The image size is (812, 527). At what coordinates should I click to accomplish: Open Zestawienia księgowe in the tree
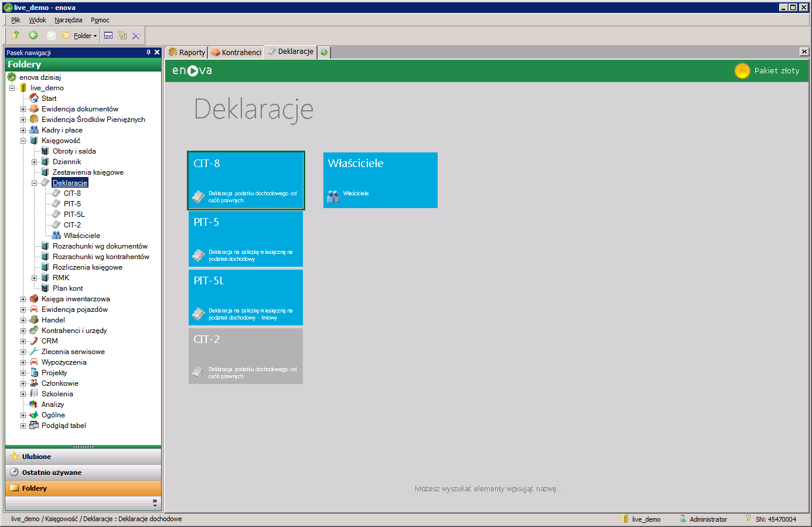(x=88, y=172)
